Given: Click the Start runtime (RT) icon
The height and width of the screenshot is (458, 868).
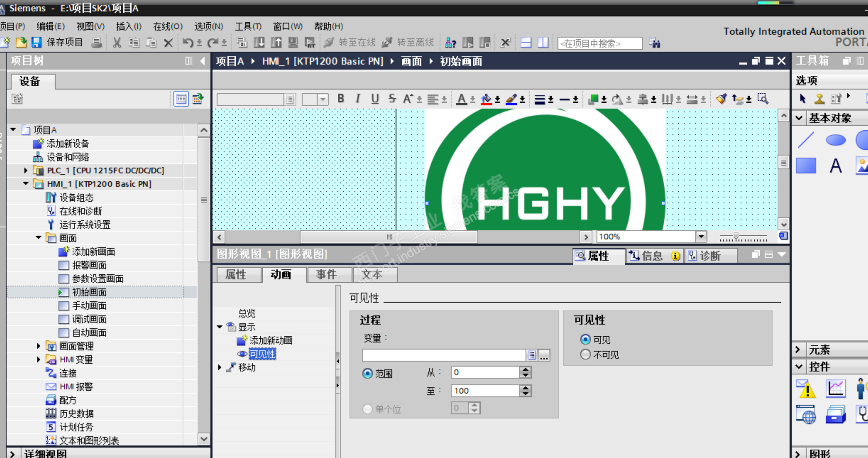Looking at the screenshot, I should tap(310, 43).
